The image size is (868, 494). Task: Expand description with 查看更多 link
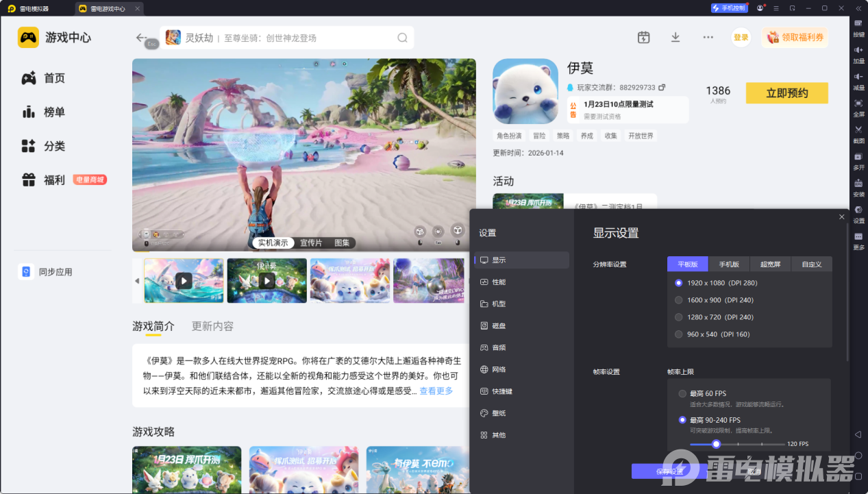coord(436,391)
